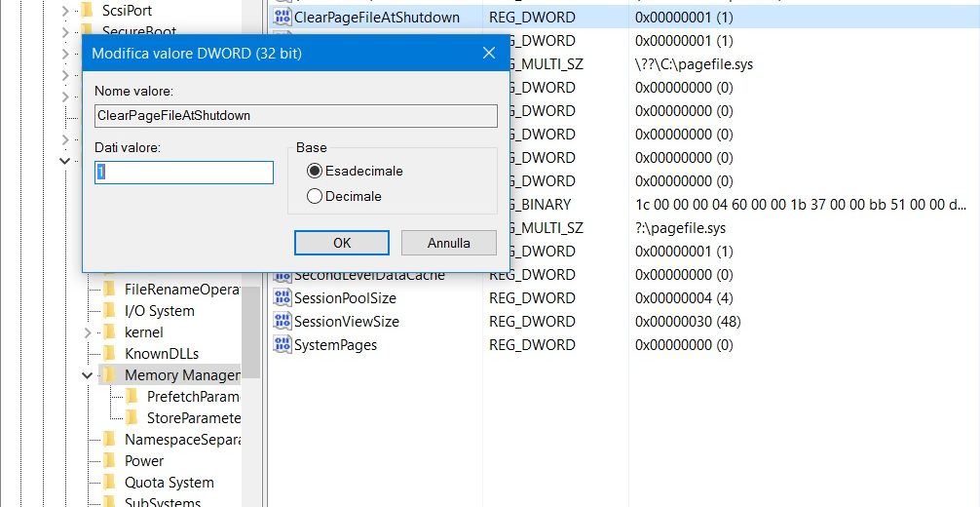Click the PrefetchParameters folder icon
980x507 pixels.
click(x=132, y=396)
